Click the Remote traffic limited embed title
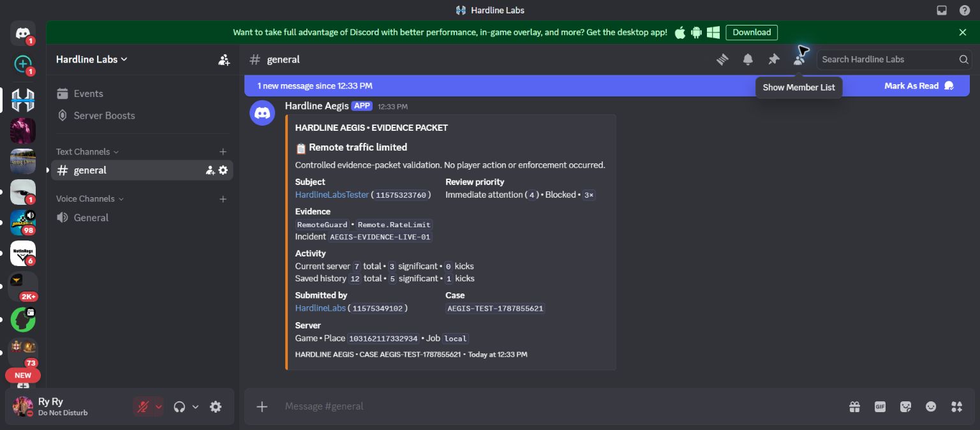Screen dimensions: 980x430 pyautogui.click(x=358, y=147)
